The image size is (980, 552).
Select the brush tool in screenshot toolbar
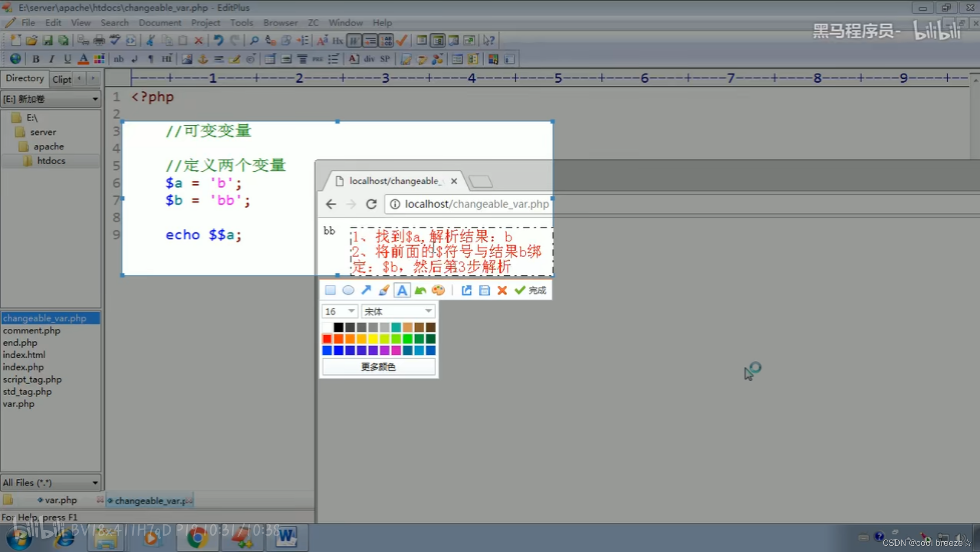pyautogui.click(x=384, y=290)
